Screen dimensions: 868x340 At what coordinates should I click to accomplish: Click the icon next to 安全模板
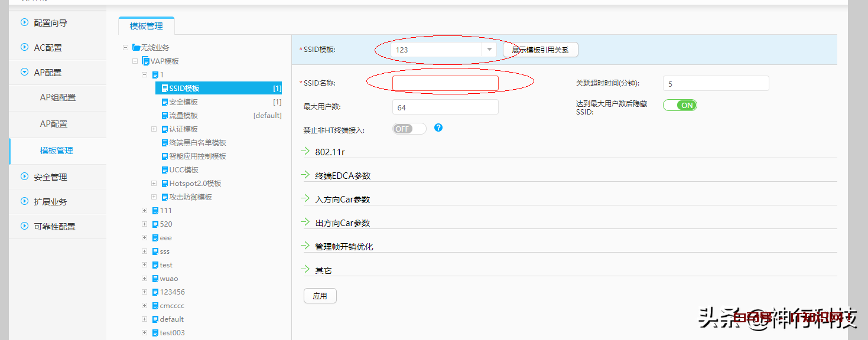[165, 102]
